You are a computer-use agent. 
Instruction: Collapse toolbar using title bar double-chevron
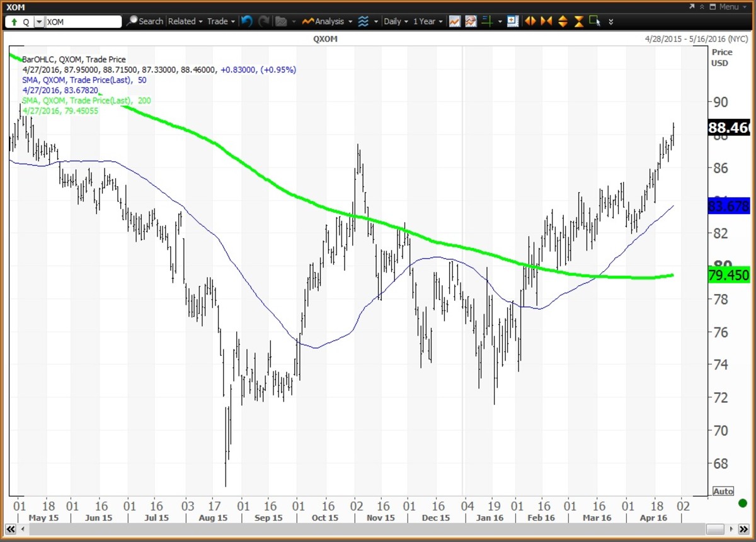(x=701, y=7)
